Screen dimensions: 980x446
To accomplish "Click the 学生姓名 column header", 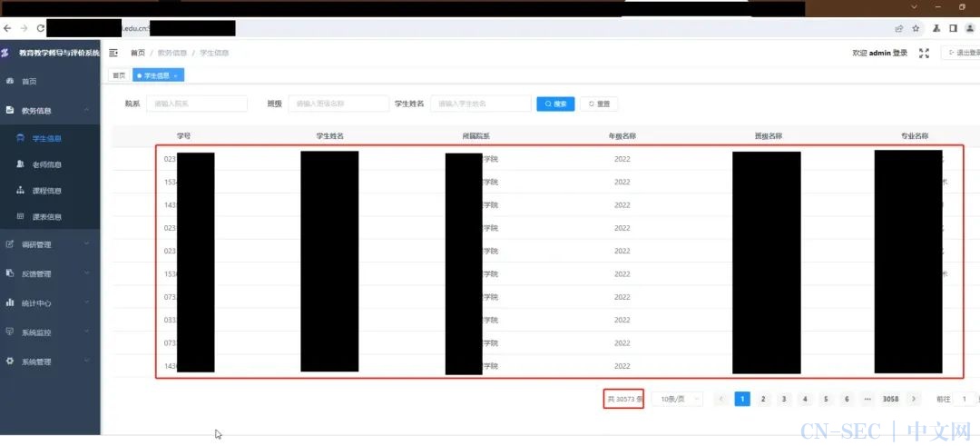I will (x=330, y=135).
